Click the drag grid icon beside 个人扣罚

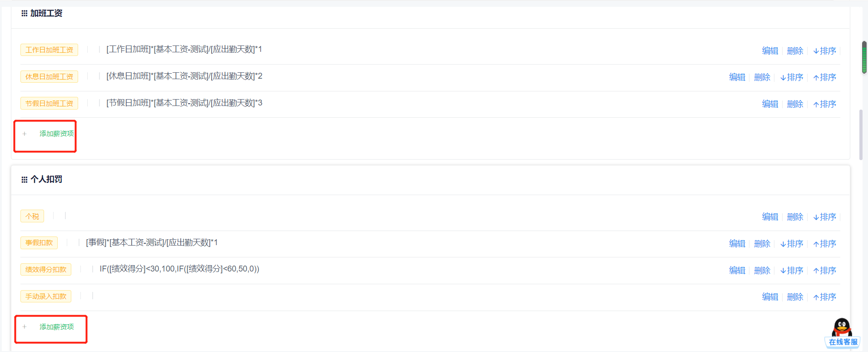[x=24, y=180]
